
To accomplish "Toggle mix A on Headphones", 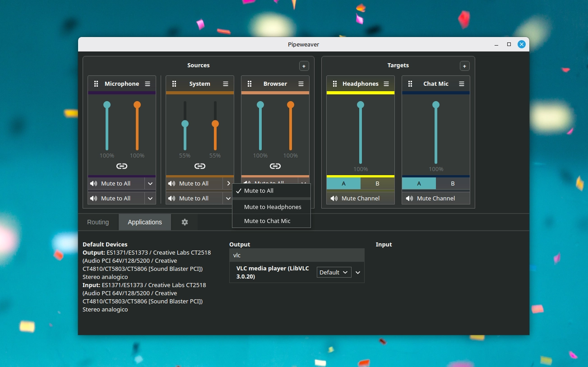I will [x=343, y=183].
